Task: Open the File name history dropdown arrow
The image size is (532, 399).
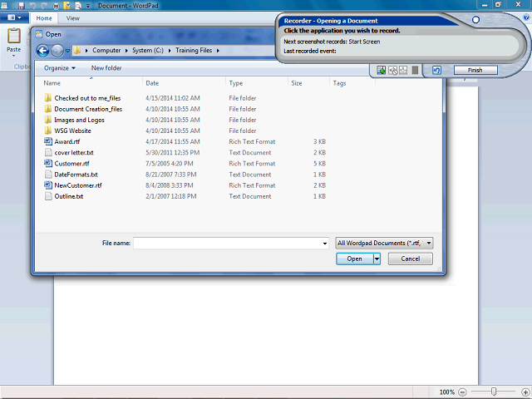Action: 325,244
